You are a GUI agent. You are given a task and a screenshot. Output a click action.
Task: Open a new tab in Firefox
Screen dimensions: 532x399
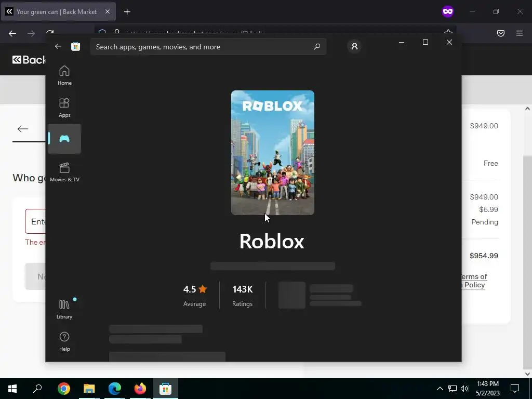[x=127, y=12]
